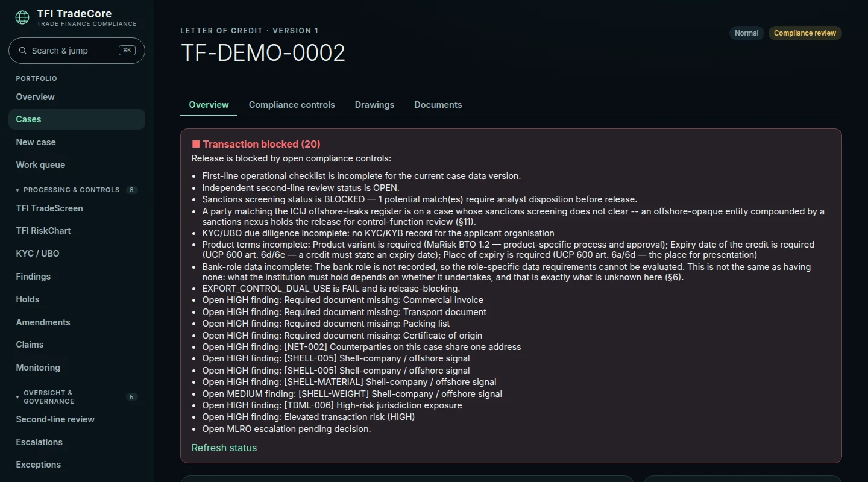Click the search magnifier icon
The height and width of the screenshot is (482, 868).
click(23, 51)
